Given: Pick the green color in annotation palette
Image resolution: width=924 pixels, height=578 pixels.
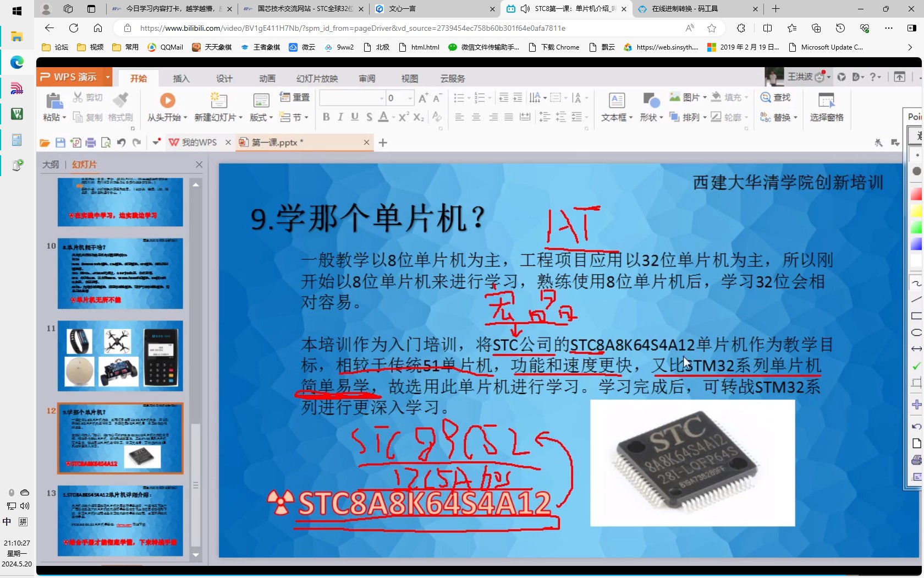Looking at the screenshot, I should click(x=916, y=227).
